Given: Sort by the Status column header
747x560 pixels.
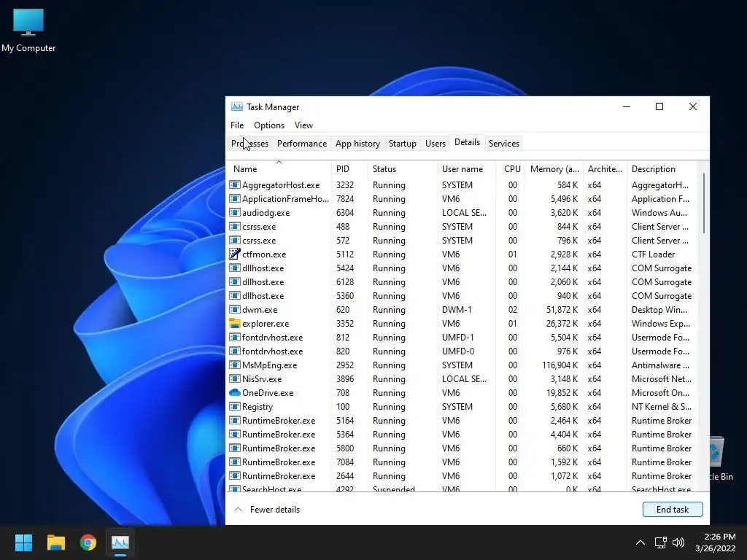Looking at the screenshot, I should tap(402, 169).
